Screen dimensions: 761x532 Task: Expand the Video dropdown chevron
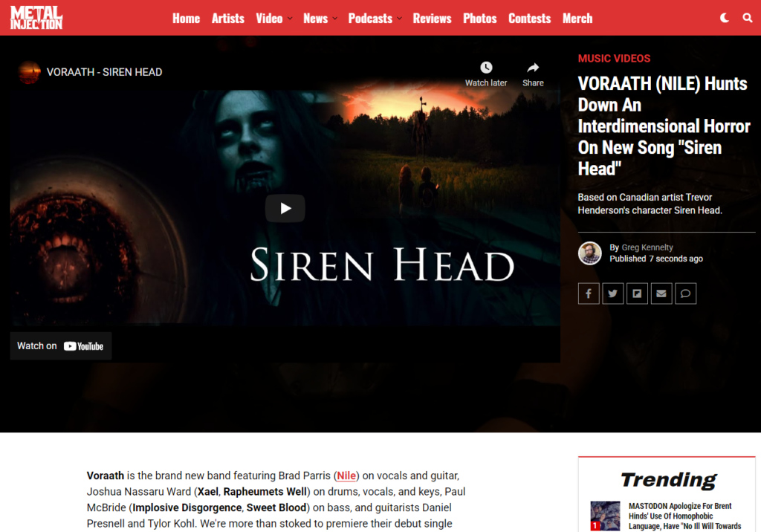290,19
